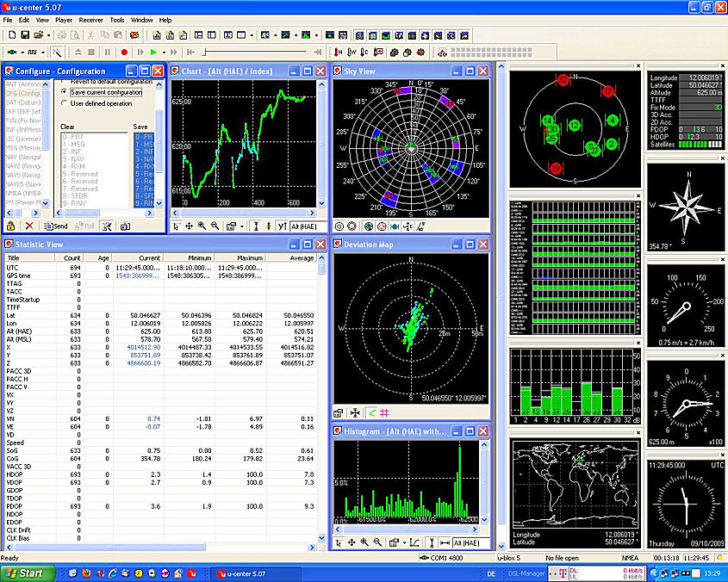Viewport: 728px width, 582px height.
Task: Open the Alt (HAE) selector in the Histogram window
Action: tap(471, 542)
